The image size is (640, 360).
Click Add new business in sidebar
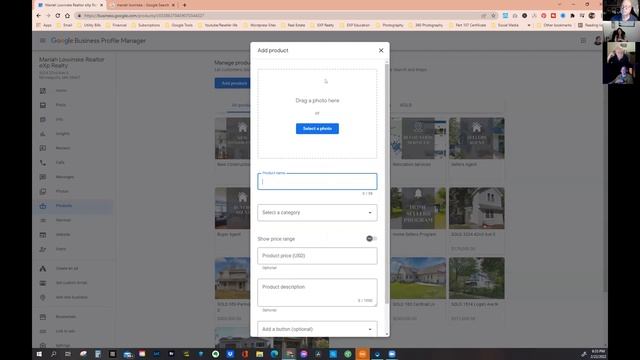pyautogui.click(x=72, y=298)
